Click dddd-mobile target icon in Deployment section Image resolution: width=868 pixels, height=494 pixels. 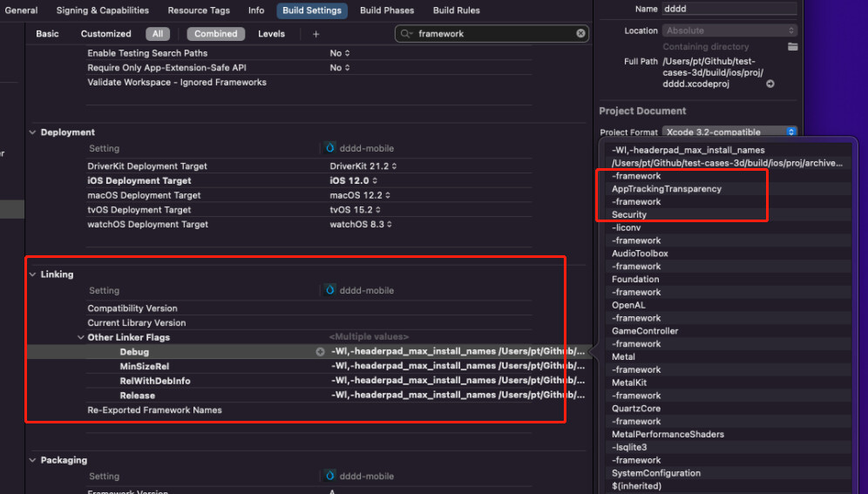(330, 149)
